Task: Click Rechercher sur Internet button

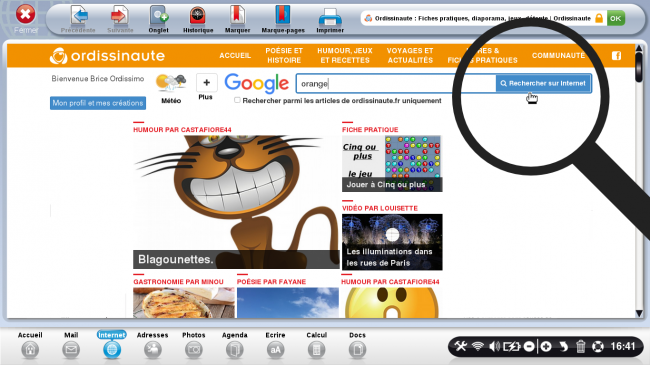Action: pos(543,83)
